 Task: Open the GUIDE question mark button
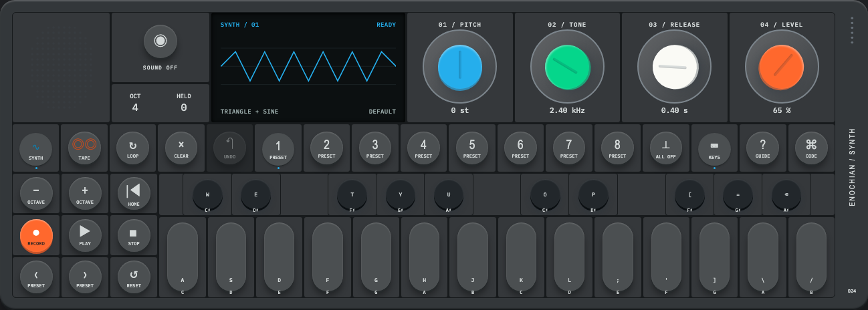click(763, 148)
